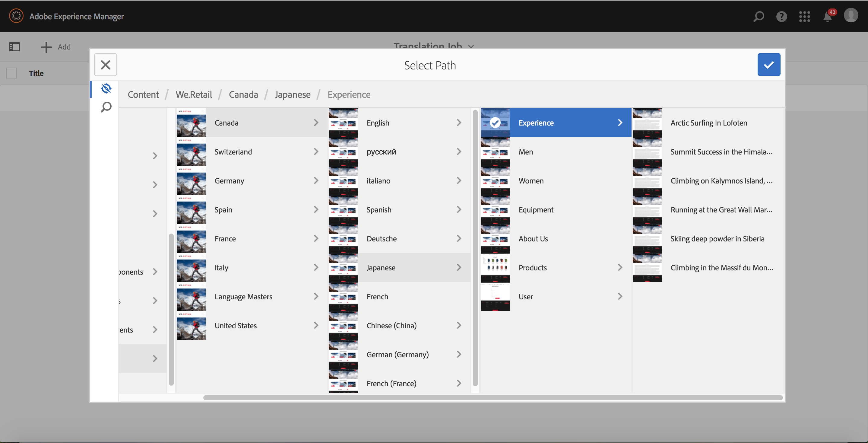
Task: Close the Select Path dialog
Action: coord(106,64)
